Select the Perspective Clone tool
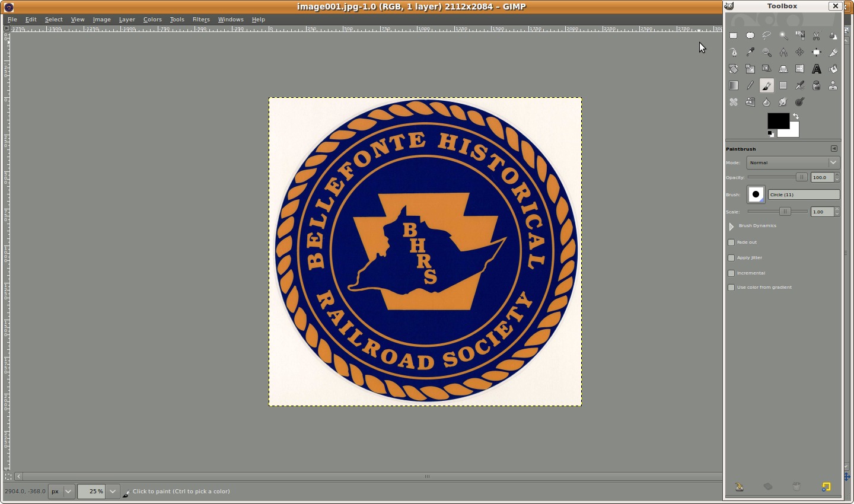This screenshot has height=504, width=854. [x=750, y=102]
